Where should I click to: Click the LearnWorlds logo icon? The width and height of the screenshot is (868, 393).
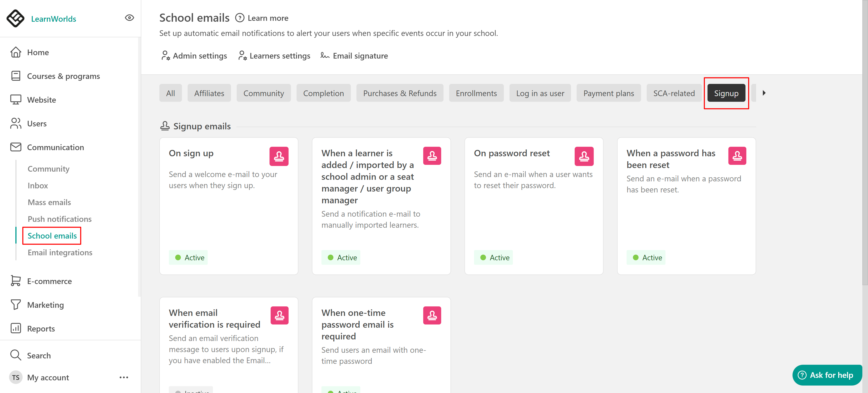point(16,18)
